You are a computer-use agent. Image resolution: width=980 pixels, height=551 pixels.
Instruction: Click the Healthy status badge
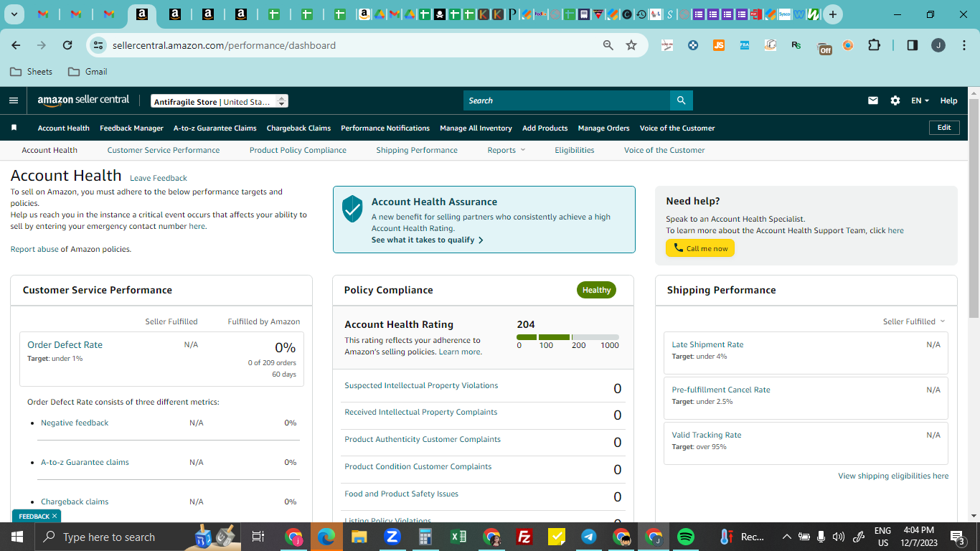[x=596, y=290]
